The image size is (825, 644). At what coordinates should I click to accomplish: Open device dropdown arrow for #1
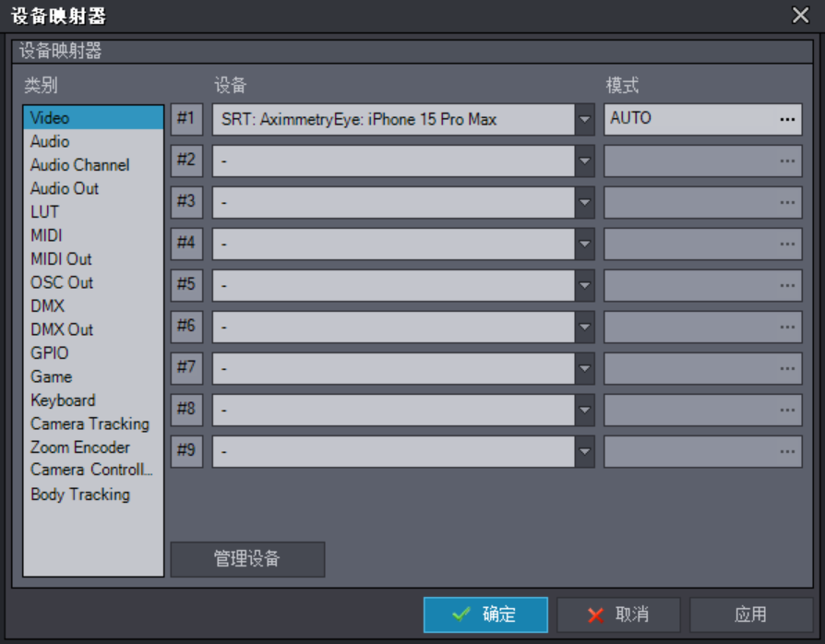[584, 119]
